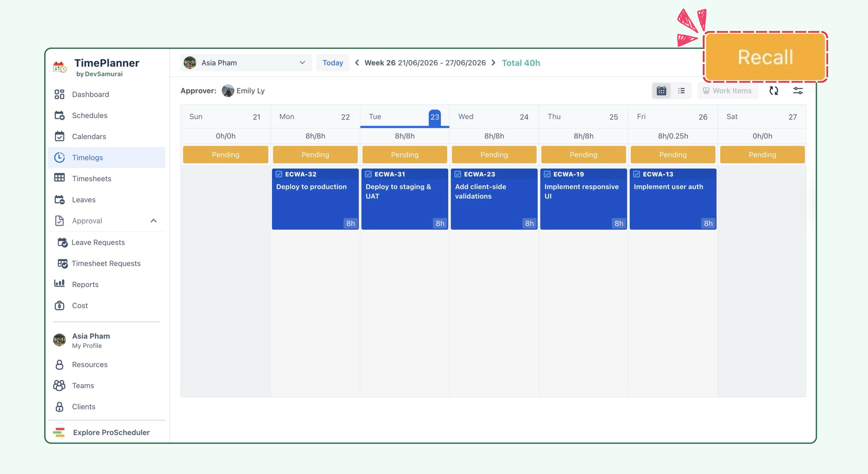Screen dimensions: 868x474
Task: Open Implement user auth timelog card
Action: pyautogui.click(x=673, y=199)
